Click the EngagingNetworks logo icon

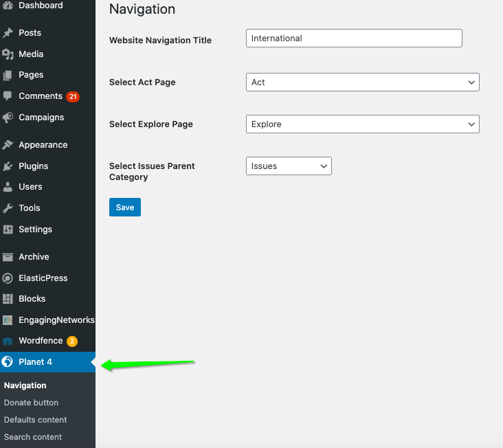click(x=8, y=320)
